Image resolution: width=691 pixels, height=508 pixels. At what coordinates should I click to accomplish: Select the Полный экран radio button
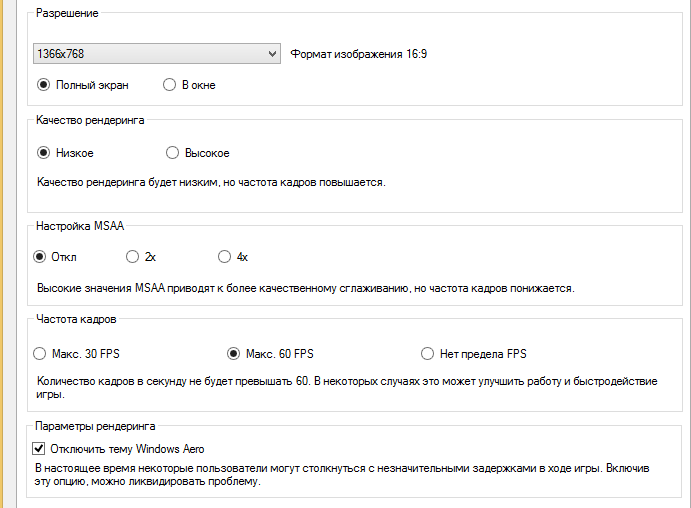click(43, 85)
